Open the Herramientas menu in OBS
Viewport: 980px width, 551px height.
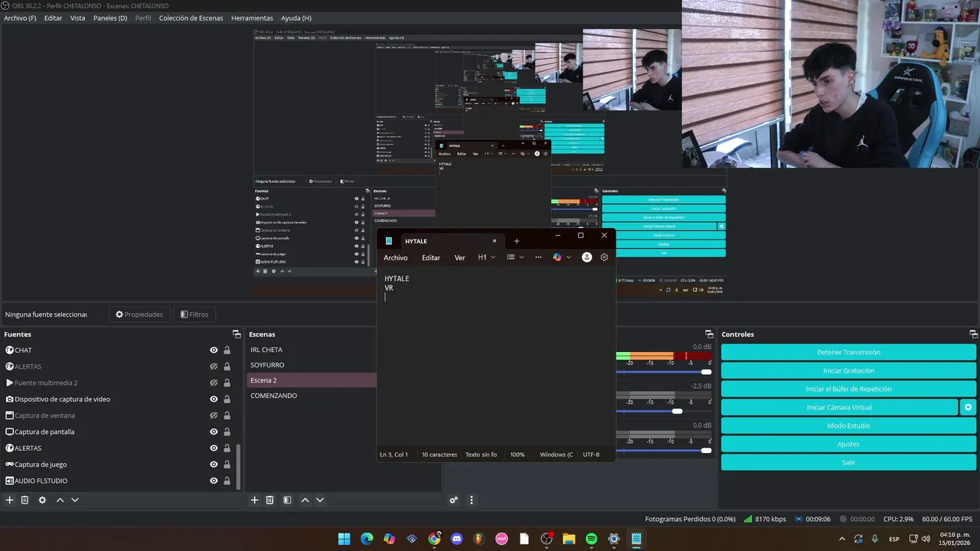point(252,18)
